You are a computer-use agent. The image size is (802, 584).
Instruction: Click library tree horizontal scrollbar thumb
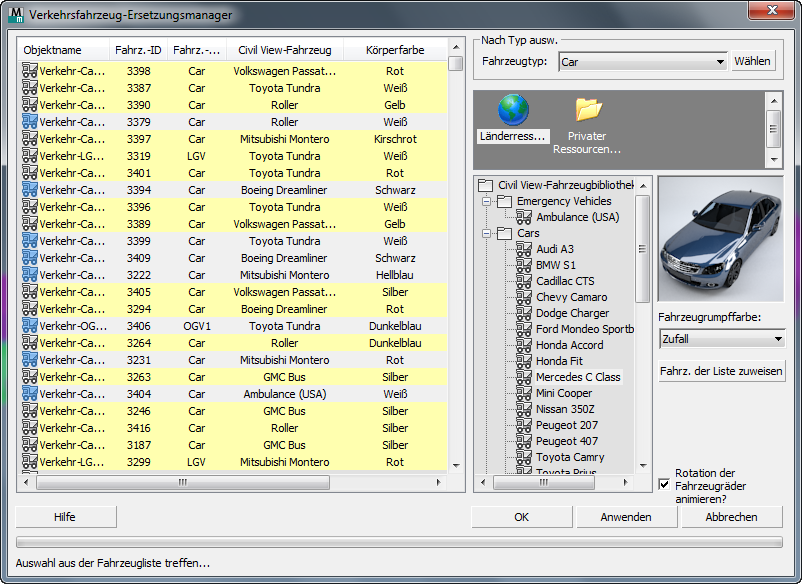pos(544,482)
